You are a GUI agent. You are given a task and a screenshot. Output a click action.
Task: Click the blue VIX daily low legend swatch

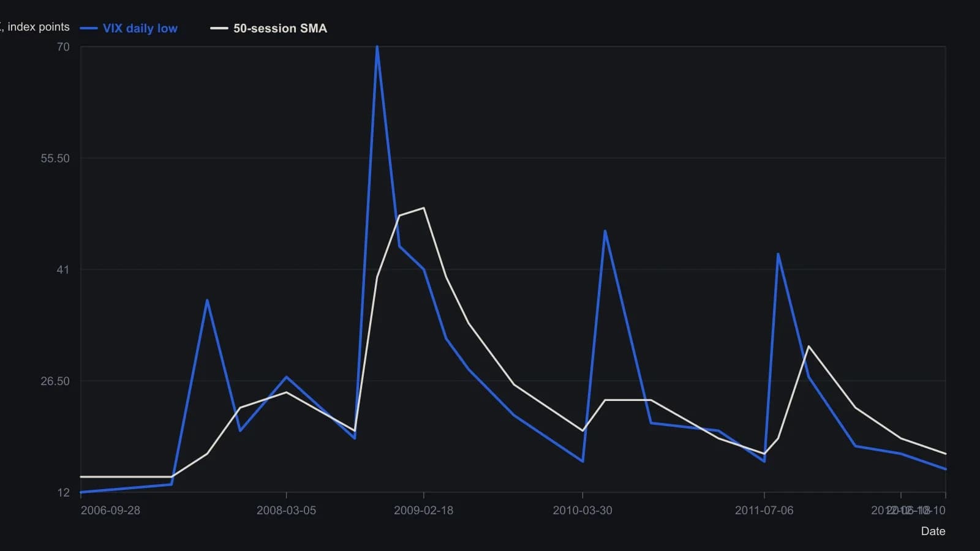89,28
